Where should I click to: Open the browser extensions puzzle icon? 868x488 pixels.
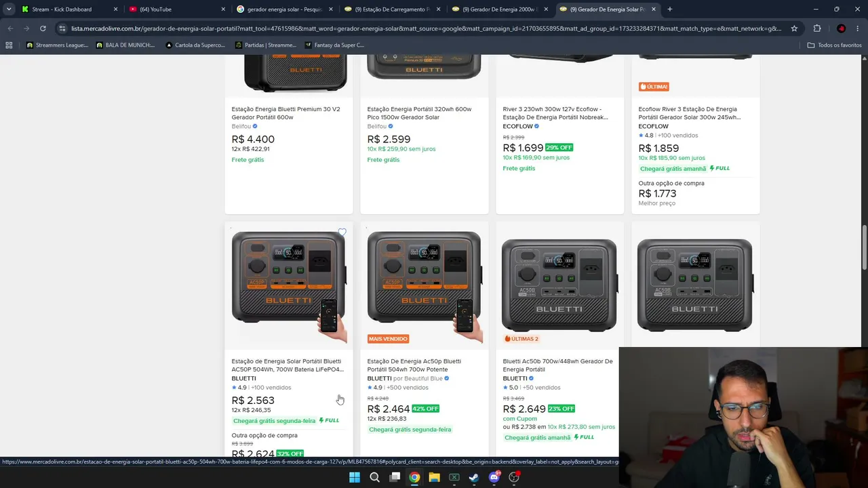tap(817, 28)
